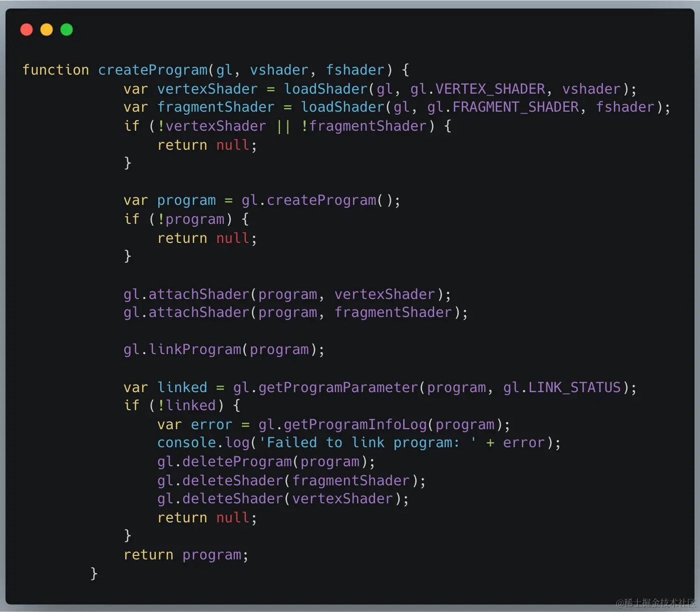Screen dimensions: 700x612
Task: Click the line 'var program = gl.createProgram();'
Action: [x=262, y=200]
